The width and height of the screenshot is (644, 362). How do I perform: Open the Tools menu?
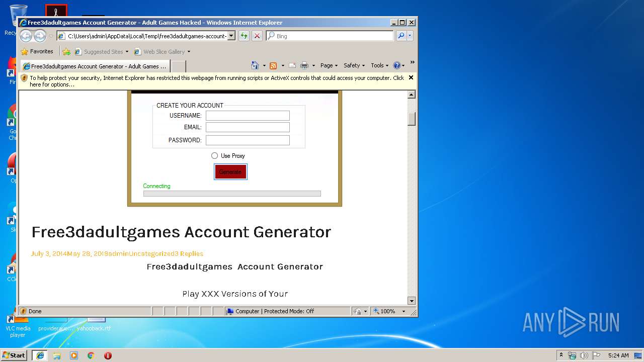pos(380,65)
